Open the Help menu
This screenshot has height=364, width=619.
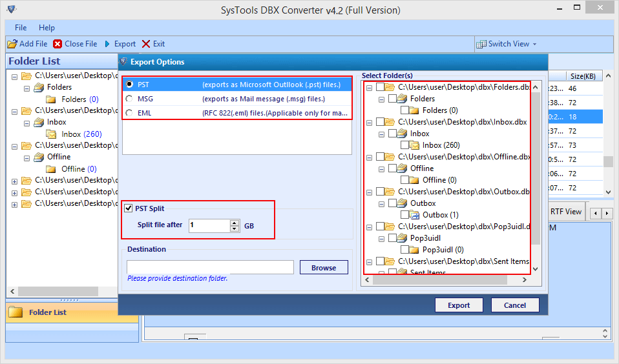tap(47, 28)
